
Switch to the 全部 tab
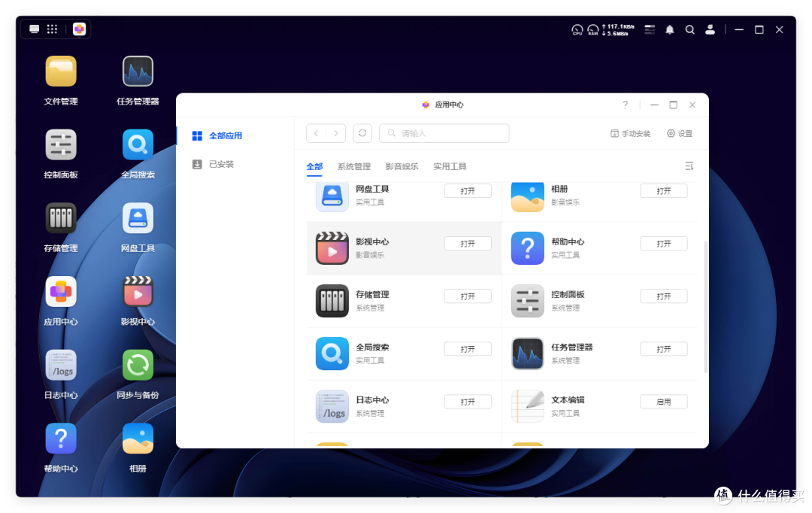(x=314, y=166)
